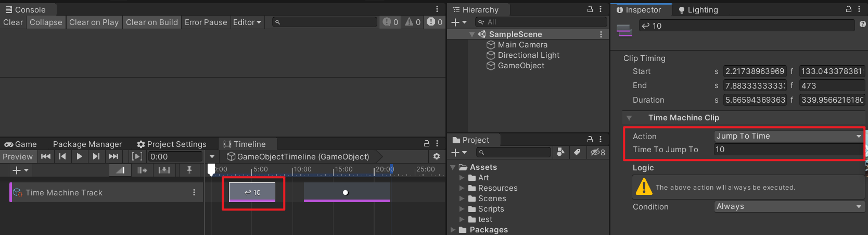Step back one frame in Timeline
The image size is (868, 235).
point(62,156)
